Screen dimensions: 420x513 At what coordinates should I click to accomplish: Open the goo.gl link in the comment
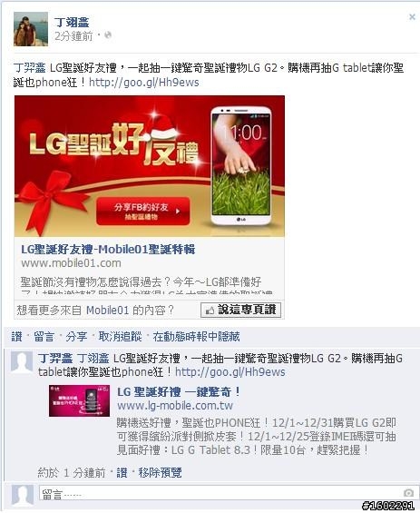(x=230, y=372)
